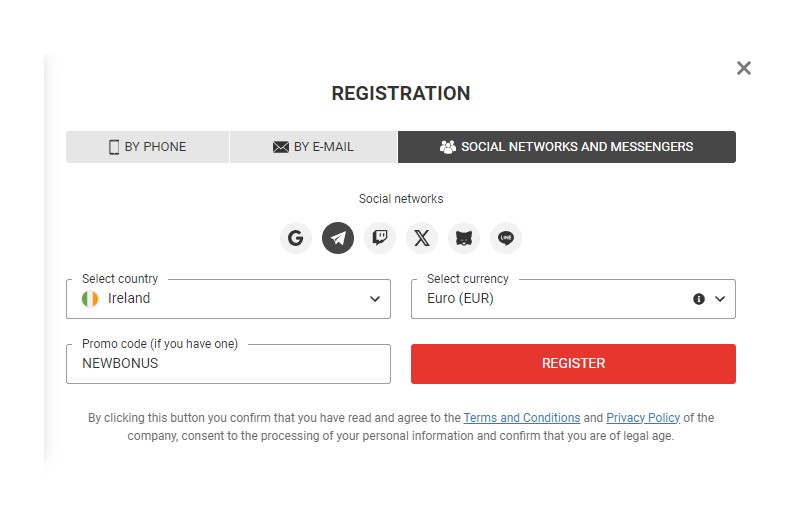
Task: Switch to the By Phone tab
Action: (x=147, y=147)
